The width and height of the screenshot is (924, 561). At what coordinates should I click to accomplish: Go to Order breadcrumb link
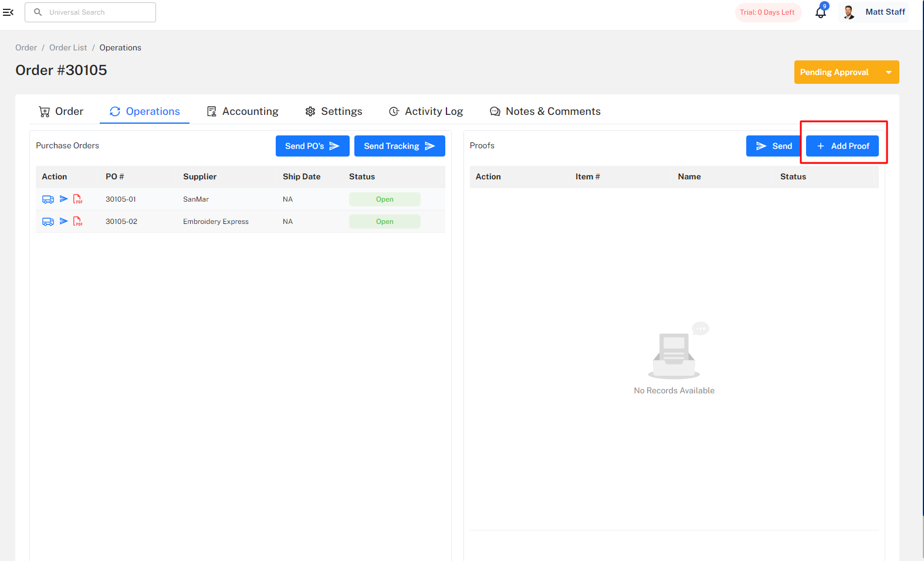(26, 47)
